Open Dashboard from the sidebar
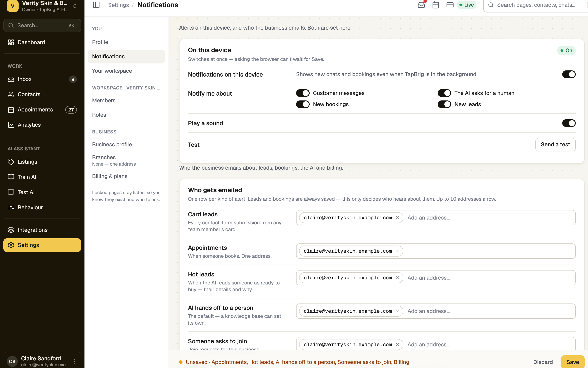This screenshot has height=368, width=588. (42, 42)
